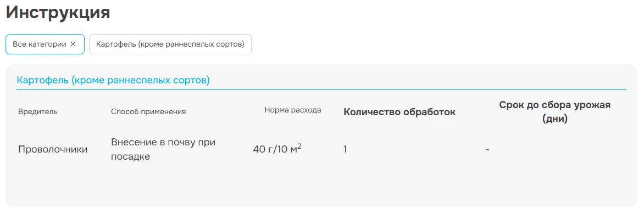Click the 'Инструкция' page heading
This screenshot has height=220, width=644.
[58, 13]
